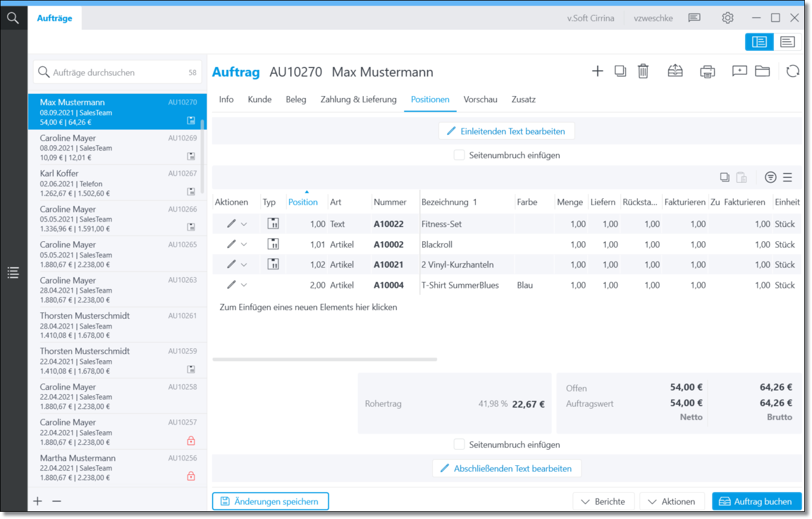The width and height of the screenshot is (812, 519).
Task: Tick the bottom Seitenumbruch einfügen checkbox
Action: coord(459,444)
